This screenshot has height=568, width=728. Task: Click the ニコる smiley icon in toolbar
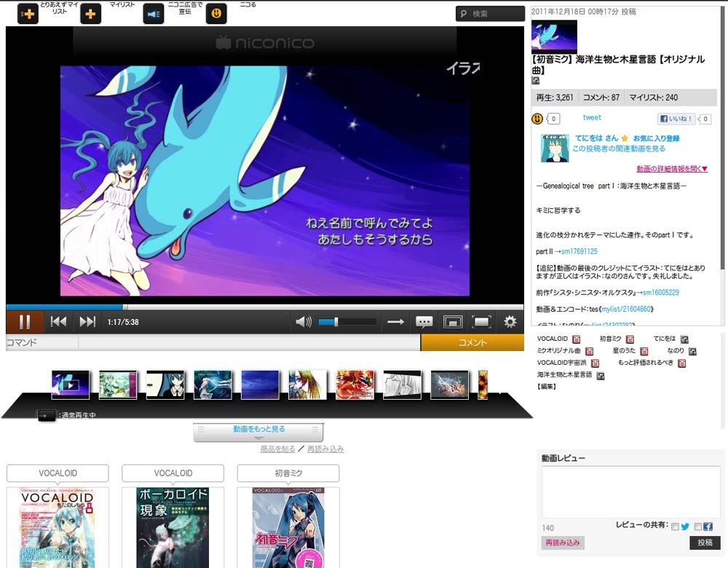click(216, 14)
